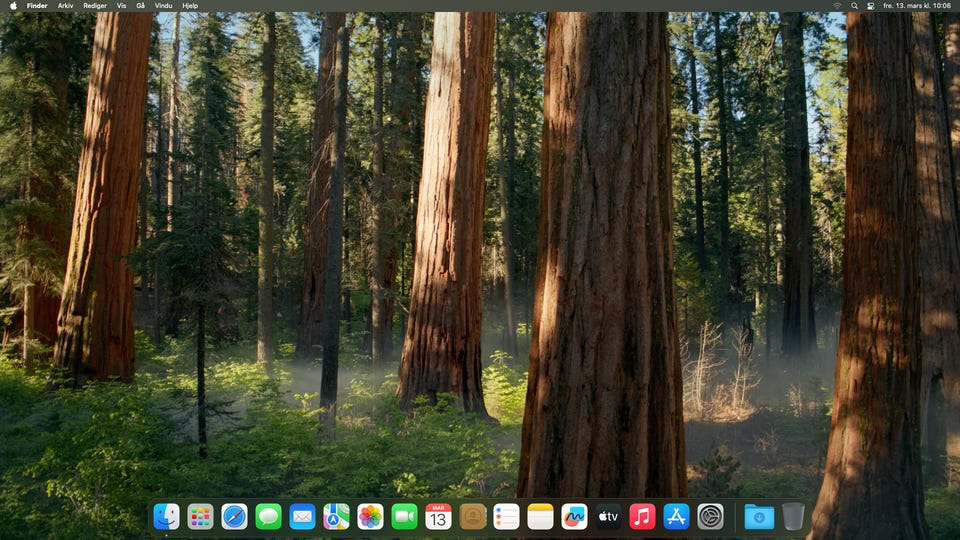This screenshot has height=540, width=960.
Task: Launch the Maps app
Action: [x=336, y=516]
